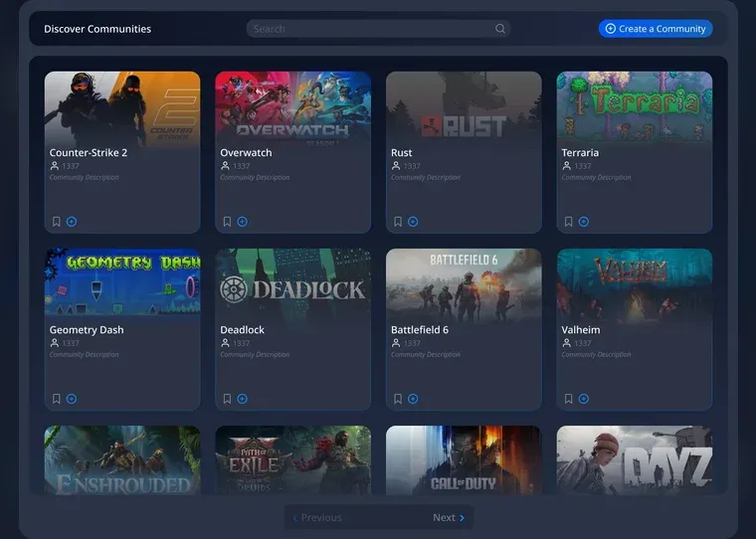Open the Geometry Dash banner image

pyautogui.click(x=122, y=285)
